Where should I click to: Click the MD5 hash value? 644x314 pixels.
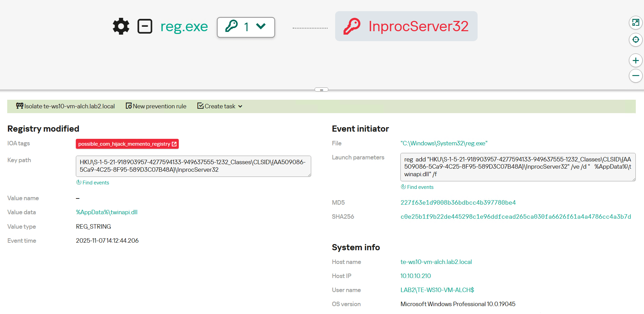[x=458, y=203]
